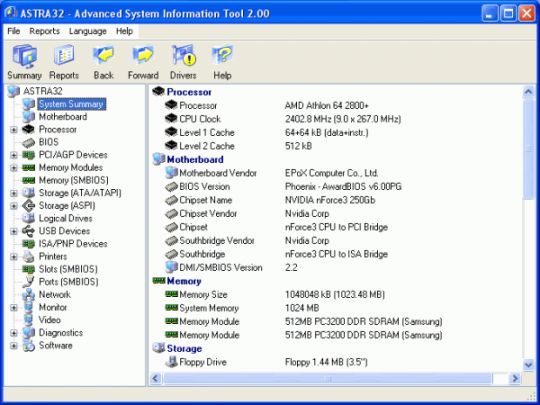The width and height of the screenshot is (540, 405).
Task: Click the Slots (SMBIOS) icon
Action: point(29,269)
